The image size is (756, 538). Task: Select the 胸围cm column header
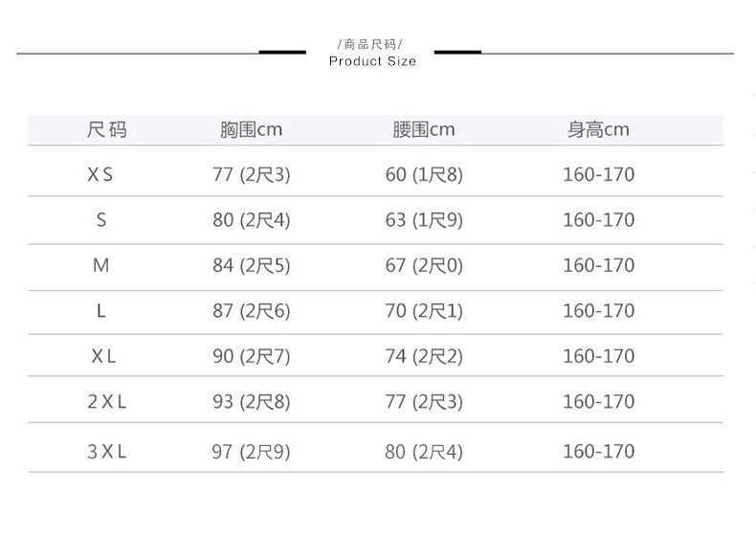tap(251, 129)
